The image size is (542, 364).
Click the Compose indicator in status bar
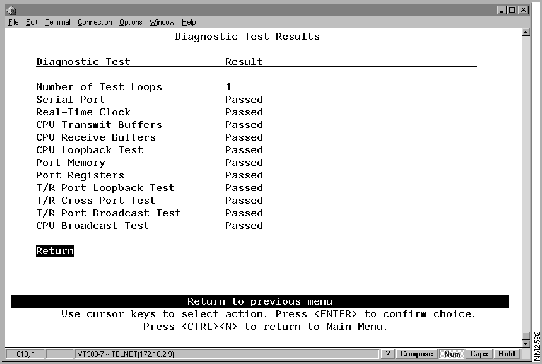tap(417, 354)
